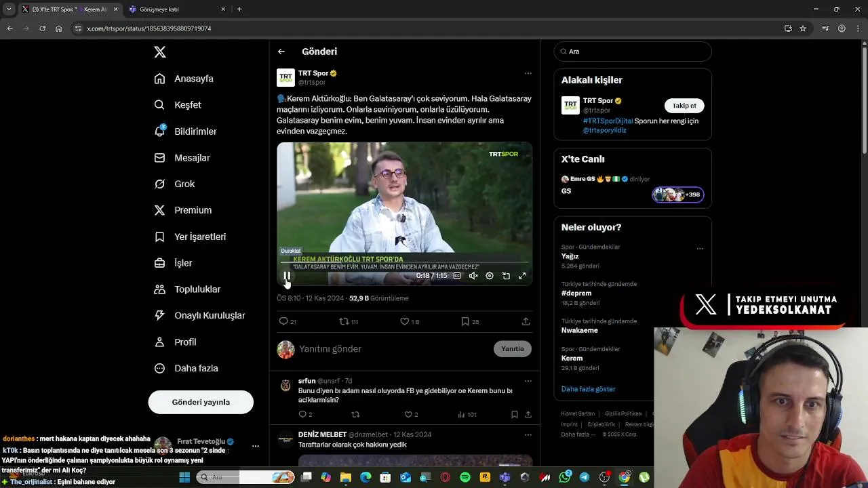This screenshot has width=868, height=488.
Task: Open video settings gear
Action: coord(490,276)
